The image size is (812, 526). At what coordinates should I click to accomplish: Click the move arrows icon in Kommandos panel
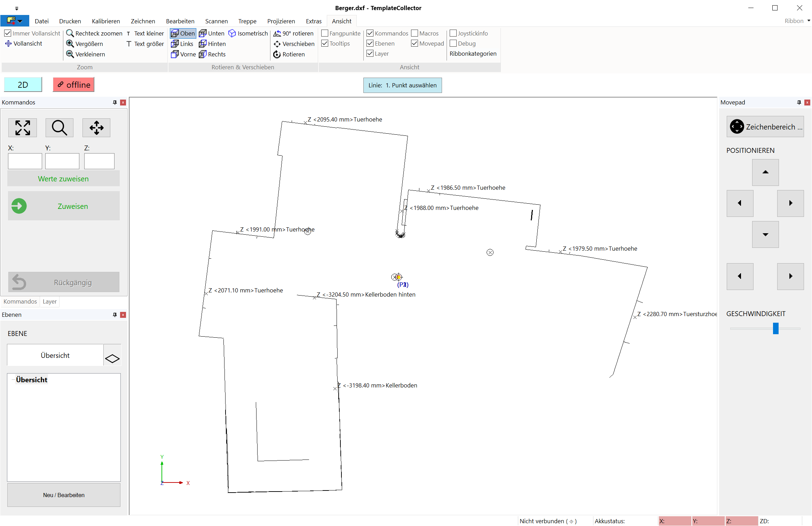click(96, 128)
